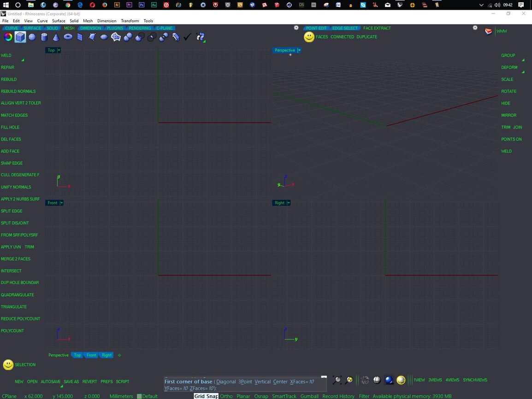Open the Surface menu
The image size is (532, 399).
pos(59,21)
